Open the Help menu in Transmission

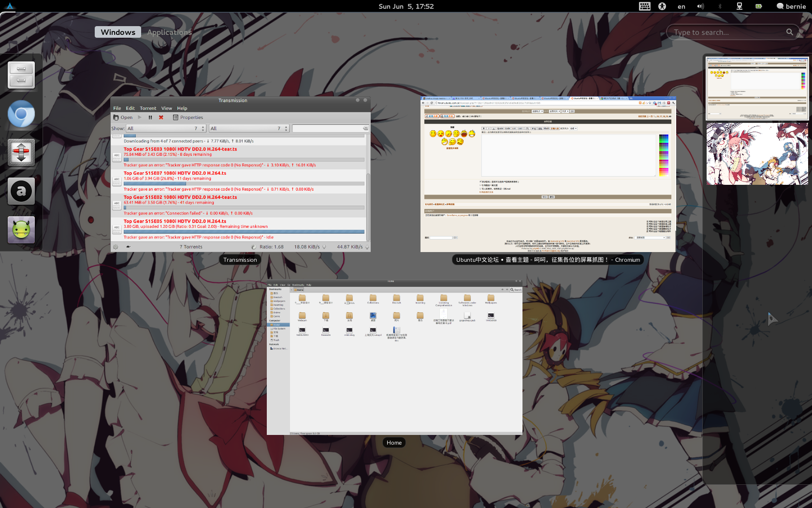[182, 108]
